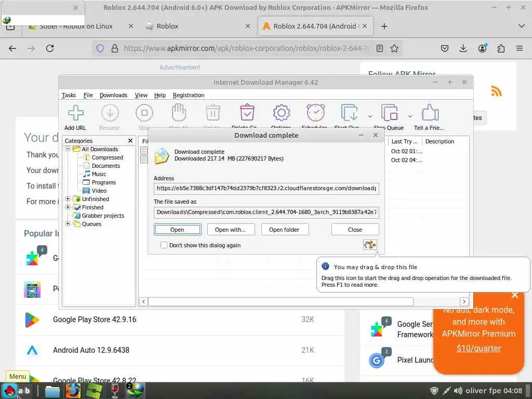Click the Firefox account icon

click(x=482, y=48)
